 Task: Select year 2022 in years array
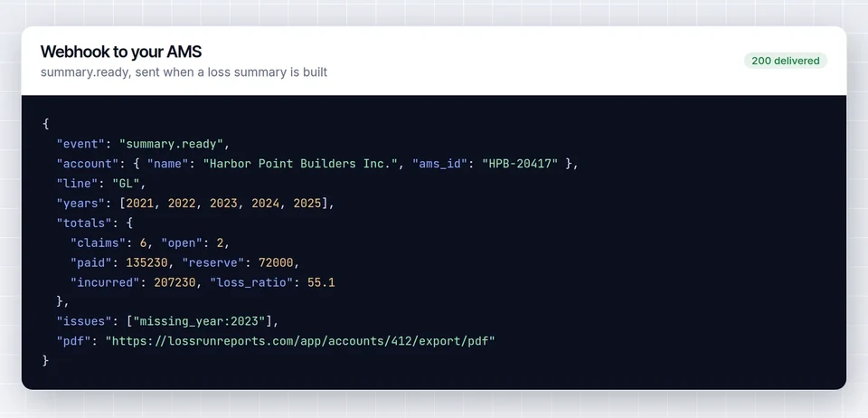coord(182,204)
